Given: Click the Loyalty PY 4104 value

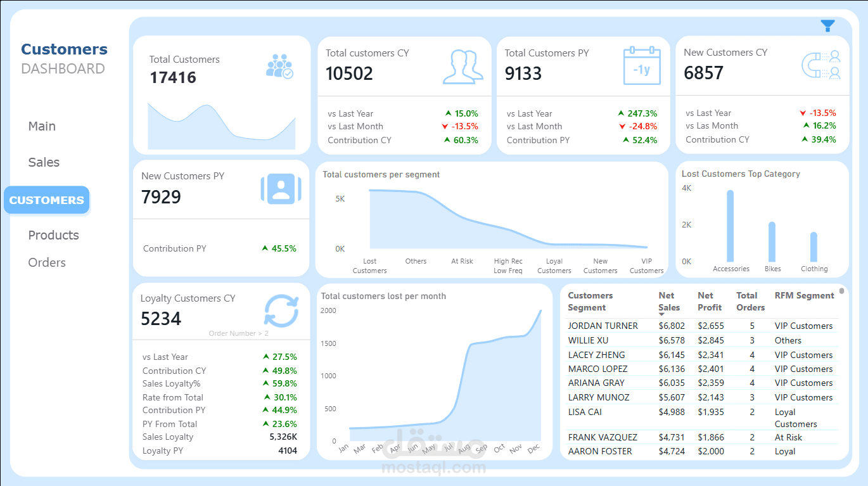Looking at the screenshot, I should pyautogui.click(x=288, y=451).
